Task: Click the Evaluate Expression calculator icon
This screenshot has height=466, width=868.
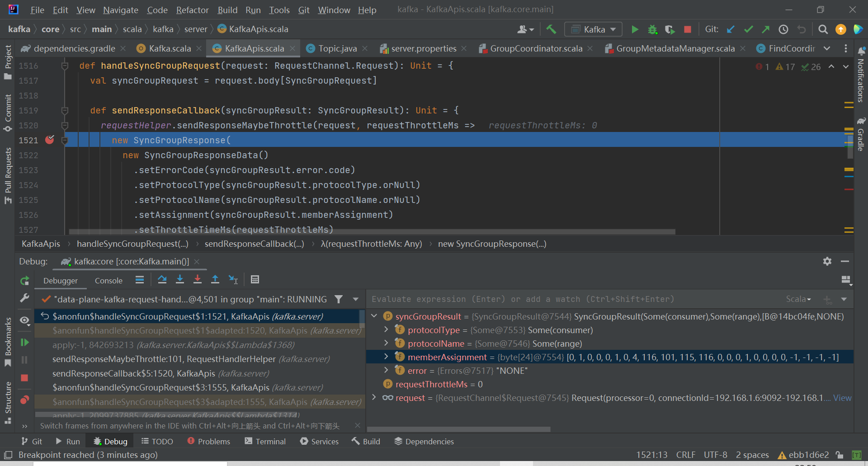Action: (x=255, y=280)
